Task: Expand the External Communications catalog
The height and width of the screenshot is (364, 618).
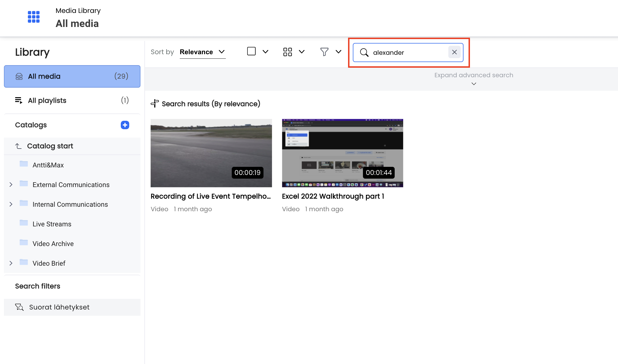Action: coord(11,185)
